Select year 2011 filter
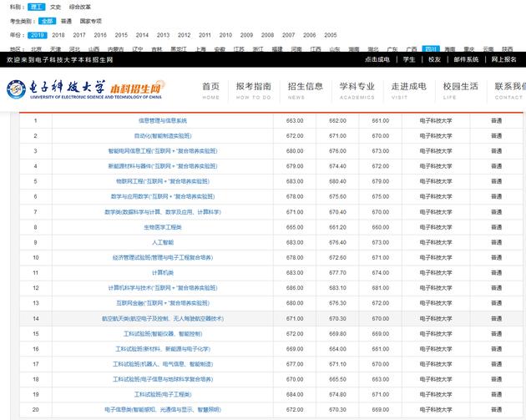This screenshot has width=526, height=420. click(x=205, y=35)
